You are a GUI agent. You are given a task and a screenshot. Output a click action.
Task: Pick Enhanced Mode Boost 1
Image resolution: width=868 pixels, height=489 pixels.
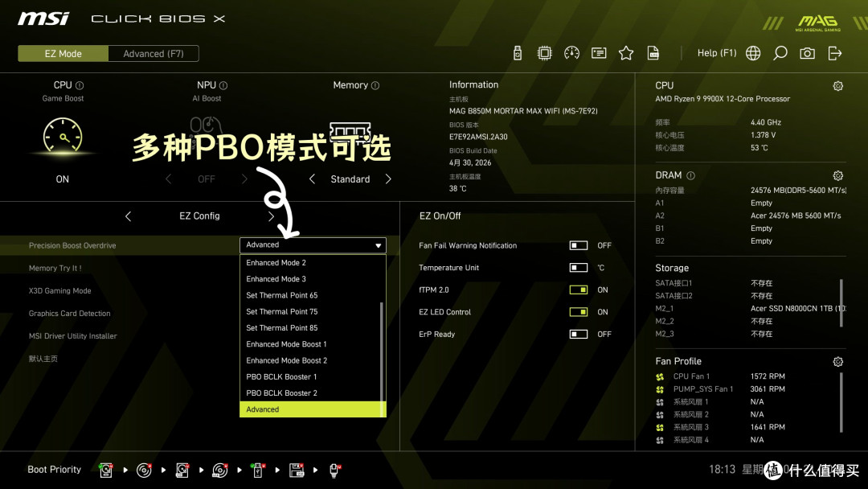tap(310, 344)
